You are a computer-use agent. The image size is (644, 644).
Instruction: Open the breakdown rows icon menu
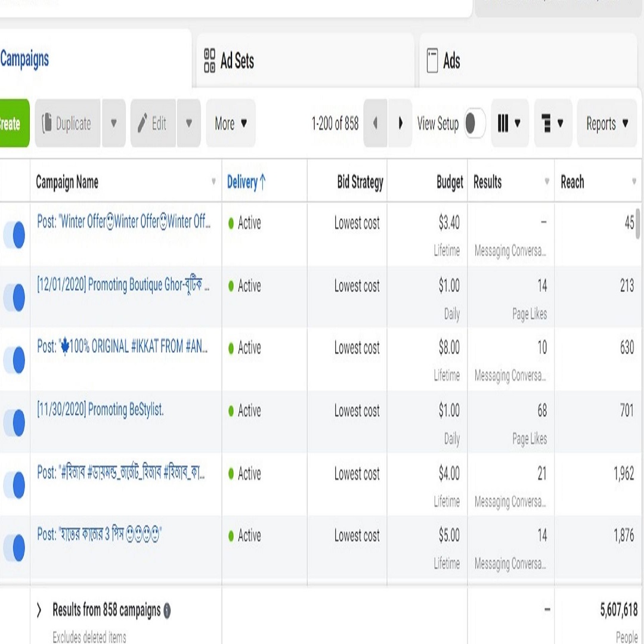tap(546, 123)
